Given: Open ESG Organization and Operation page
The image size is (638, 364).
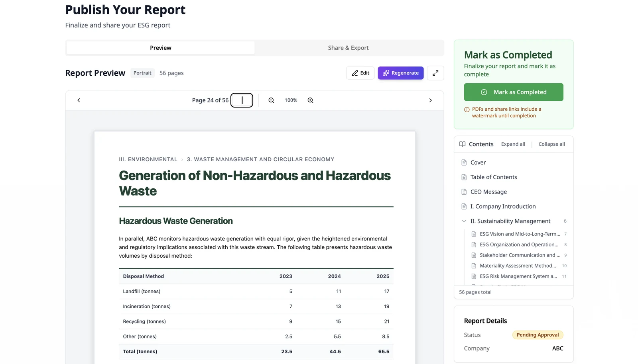Looking at the screenshot, I should click(x=519, y=245).
